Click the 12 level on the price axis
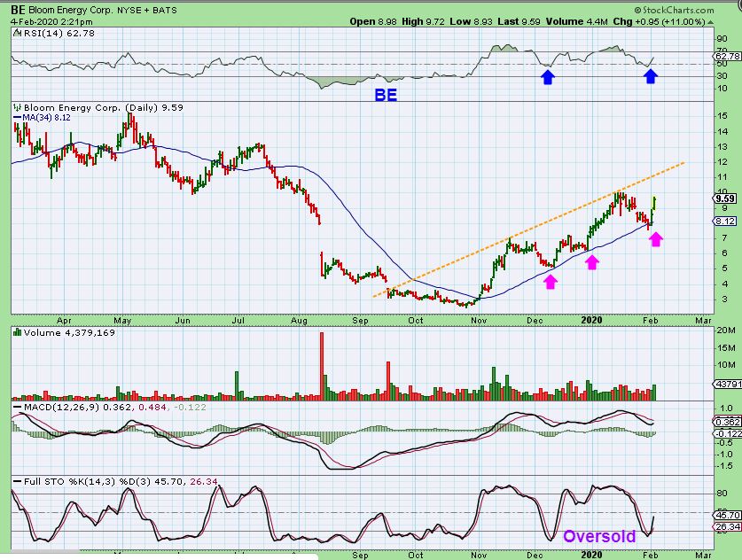Image resolution: width=742 pixels, height=560 pixels. point(722,162)
